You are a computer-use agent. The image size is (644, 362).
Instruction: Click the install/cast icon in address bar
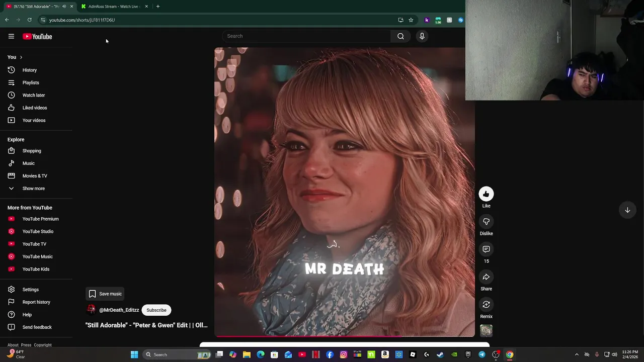[x=400, y=20]
